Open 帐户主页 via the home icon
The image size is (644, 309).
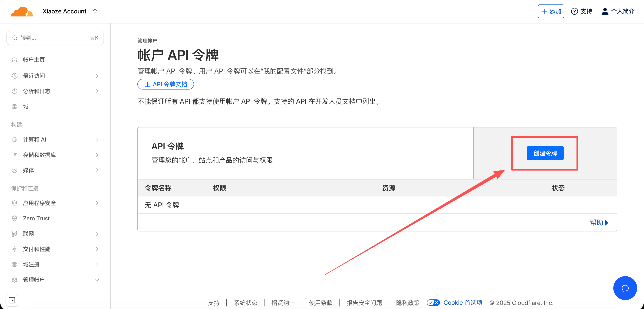pyautogui.click(x=14, y=59)
